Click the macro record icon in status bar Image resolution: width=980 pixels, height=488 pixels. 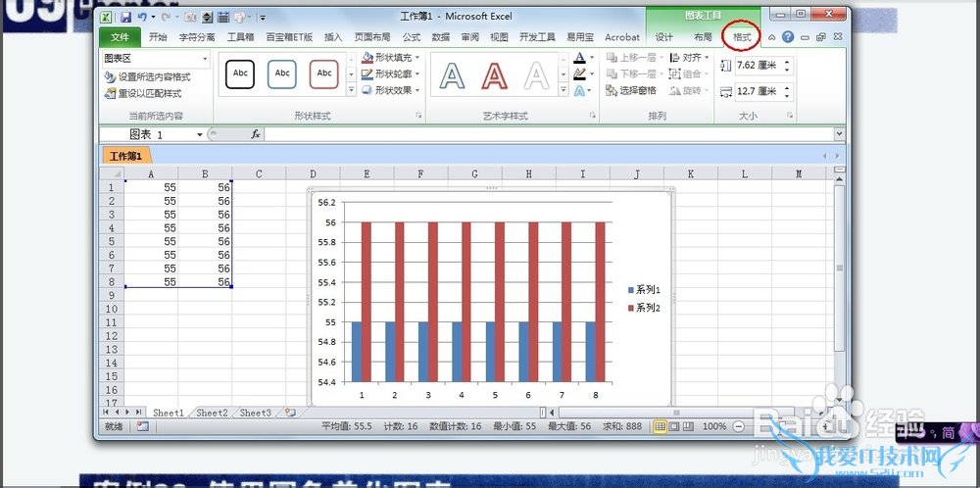click(142, 426)
